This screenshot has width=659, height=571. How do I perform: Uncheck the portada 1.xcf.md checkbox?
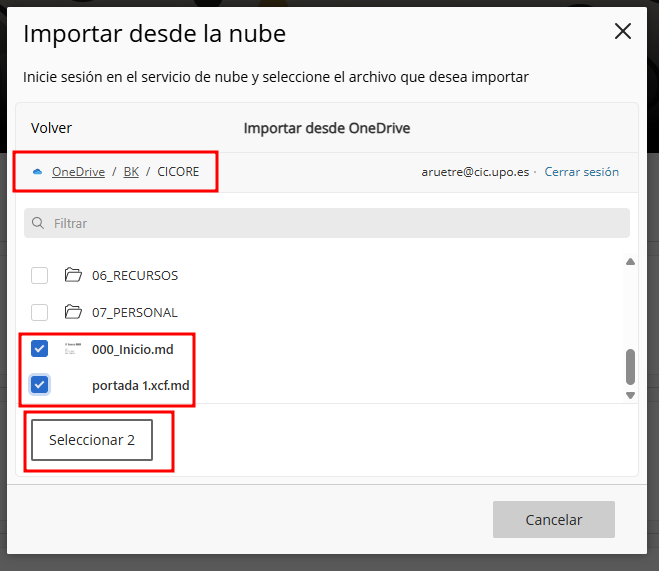40,385
